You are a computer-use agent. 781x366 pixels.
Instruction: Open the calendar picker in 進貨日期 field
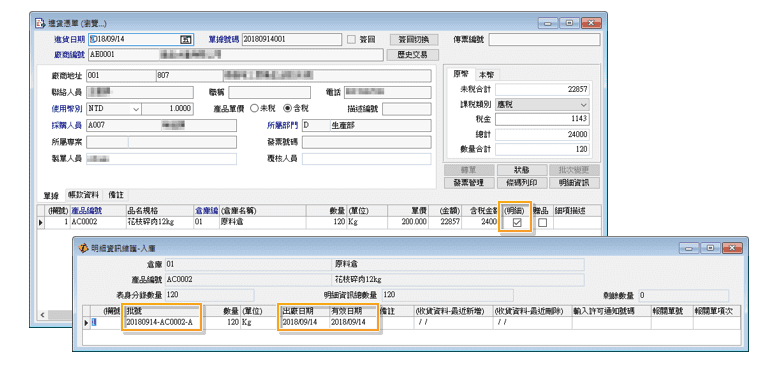[x=186, y=40]
